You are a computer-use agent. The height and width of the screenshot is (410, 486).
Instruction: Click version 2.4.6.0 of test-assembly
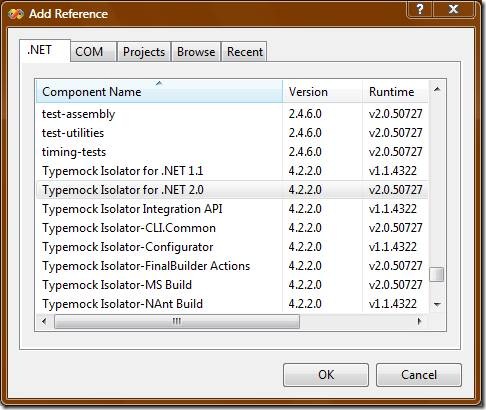[x=305, y=114]
